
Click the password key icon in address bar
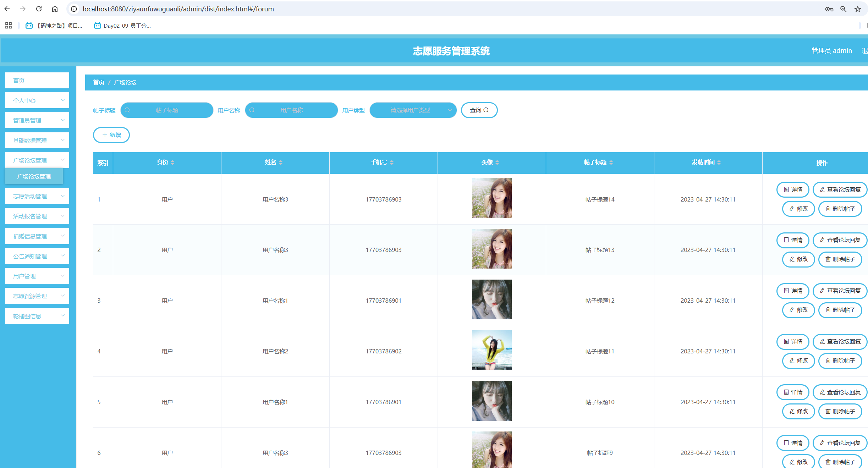[829, 9]
